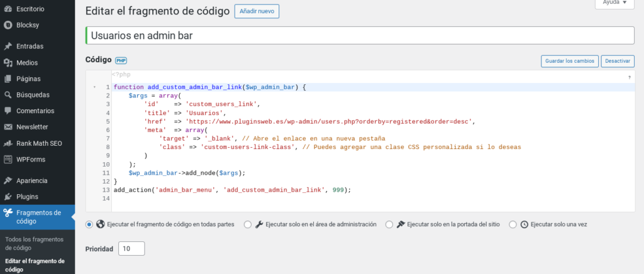Click the wrench icon for admin-only execution
This screenshot has height=274, width=644.
click(259, 224)
